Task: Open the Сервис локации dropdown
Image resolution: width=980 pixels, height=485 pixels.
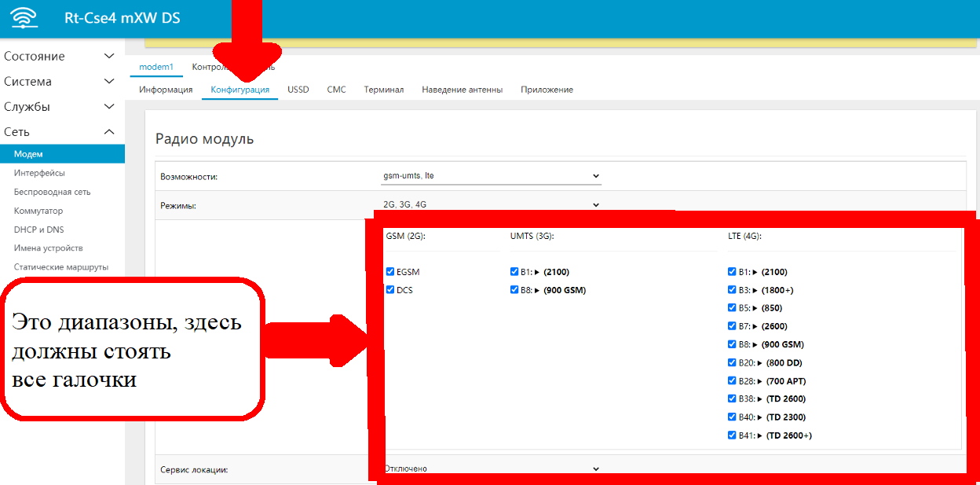Action: tap(491, 468)
